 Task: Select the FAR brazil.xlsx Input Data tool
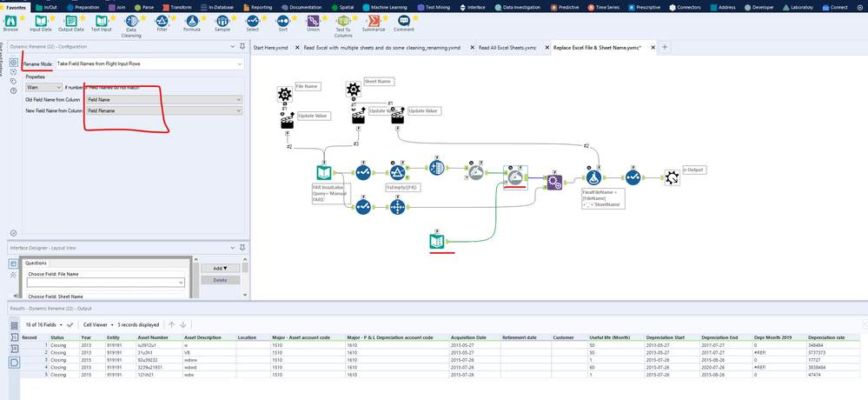click(x=324, y=173)
